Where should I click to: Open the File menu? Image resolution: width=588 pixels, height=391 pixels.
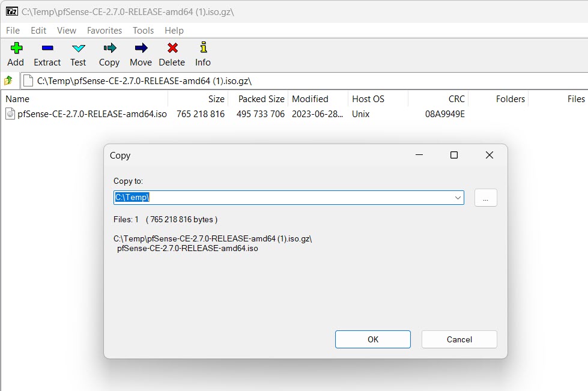13,30
